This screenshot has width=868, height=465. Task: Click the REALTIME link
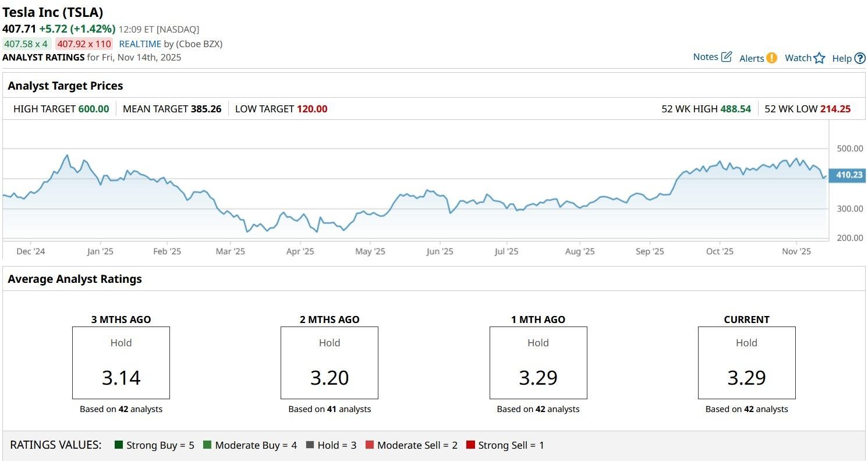point(140,44)
